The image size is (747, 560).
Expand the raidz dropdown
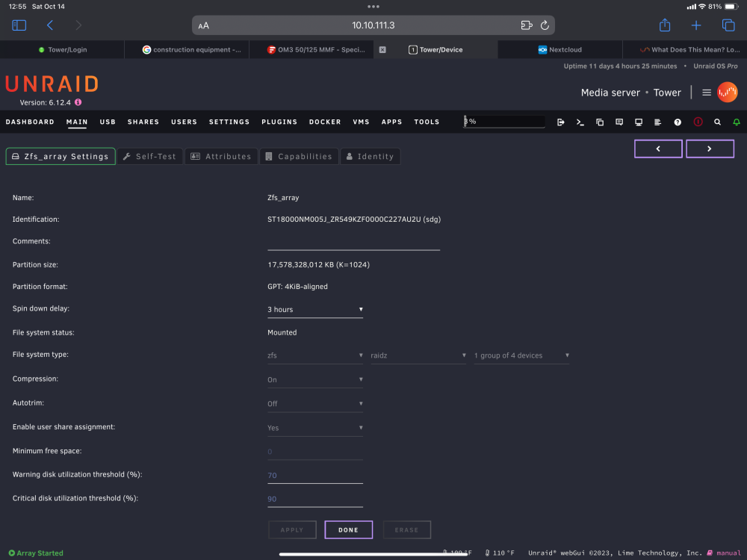point(418,355)
